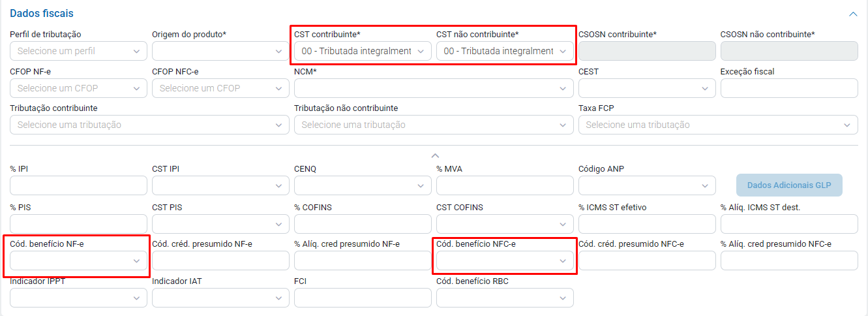Click the Dados Adicionais GLP button
The width and height of the screenshot is (868, 316).
click(x=789, y=185)
